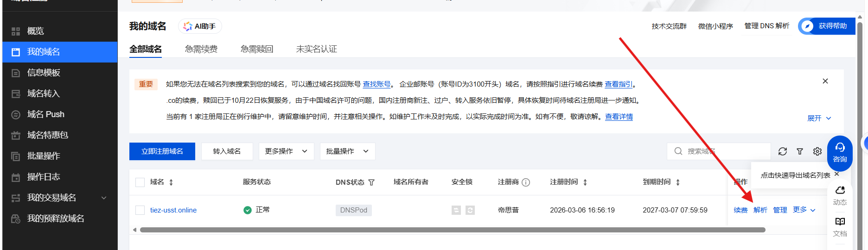Select the tiez-usst.online row checkbox
Image resolution: width=868 pixels, height=250 pixels.
pos(140,210)
